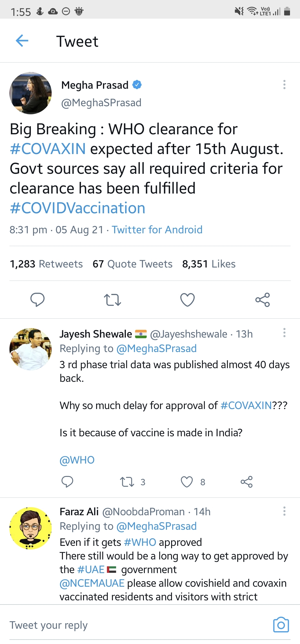Retweet Jayesh Shewale's reply

tap(127, 482)
